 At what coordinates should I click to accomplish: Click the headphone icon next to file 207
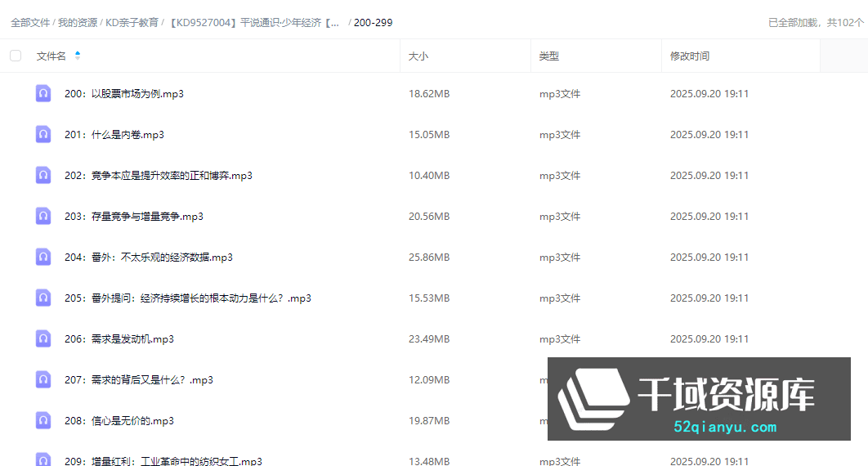pyautogui.click(x=43, y=380)
